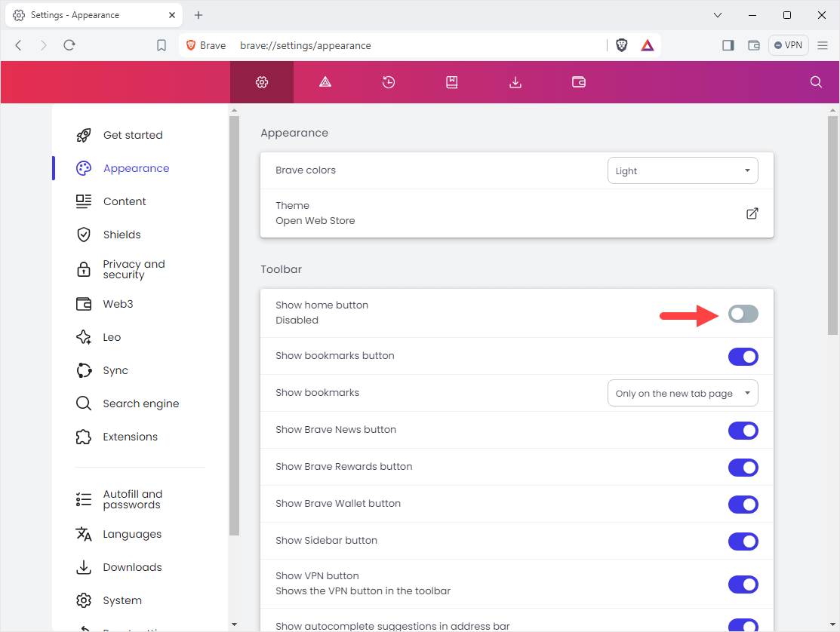Toggle the Show Sidebar button switch
The height and width of the screenshot is (632, 840).
(743, 541)
